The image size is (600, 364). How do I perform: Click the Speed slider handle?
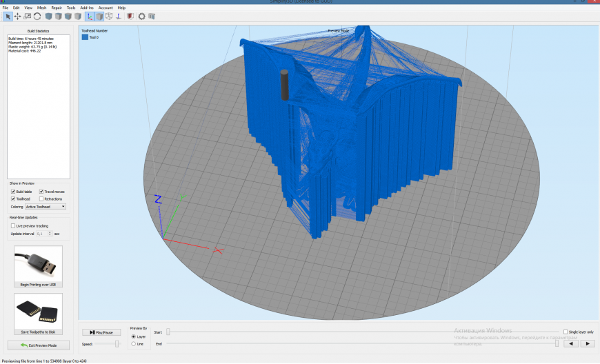click(117, 343)
